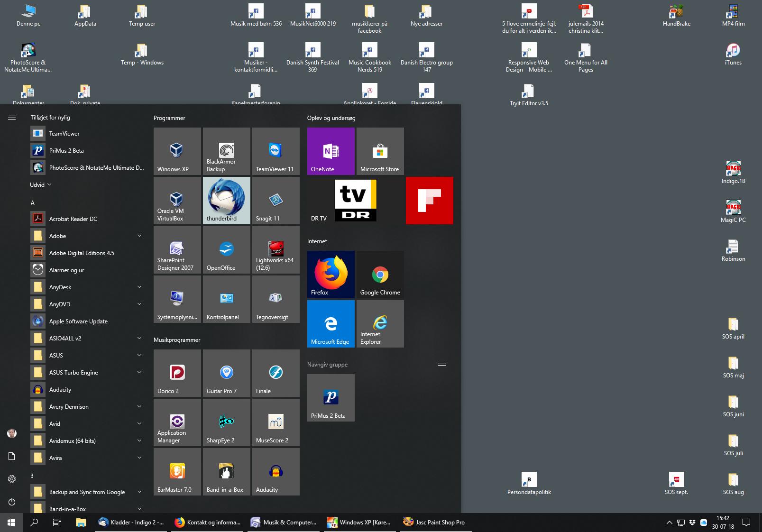Launch the Google Chrome tile
Viewport: 762px width, 532px height.
click(x=380, y=275)
